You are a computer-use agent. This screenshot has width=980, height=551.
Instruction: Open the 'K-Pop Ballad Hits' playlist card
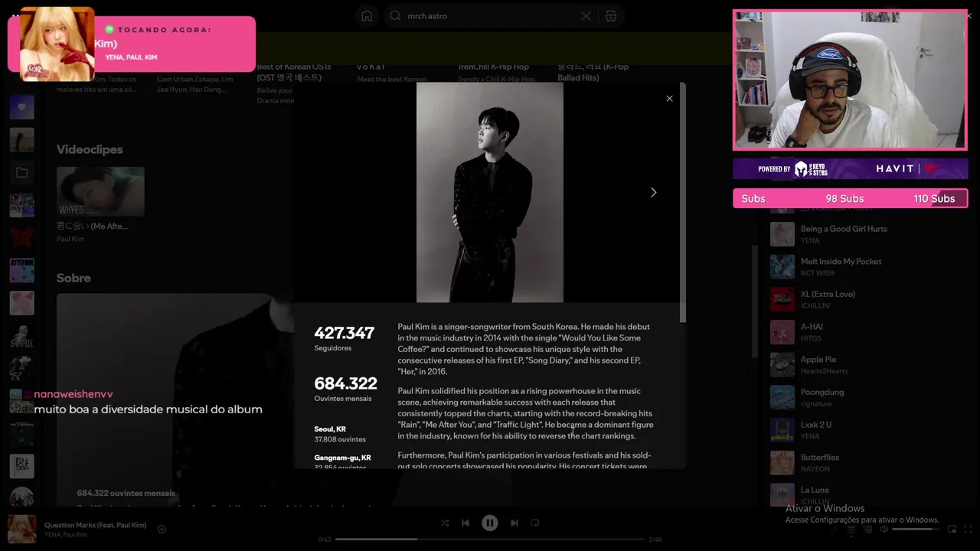[593, 72]
